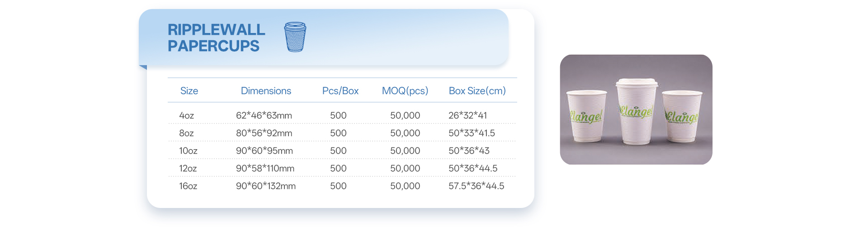Click the Dimensions column header
868x236 pixels.
266,91
